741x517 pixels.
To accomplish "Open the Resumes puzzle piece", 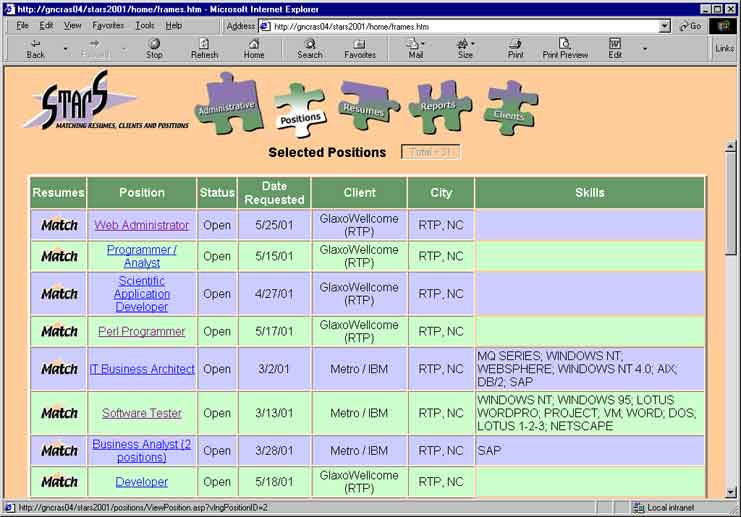I will (x=368, y=106).
